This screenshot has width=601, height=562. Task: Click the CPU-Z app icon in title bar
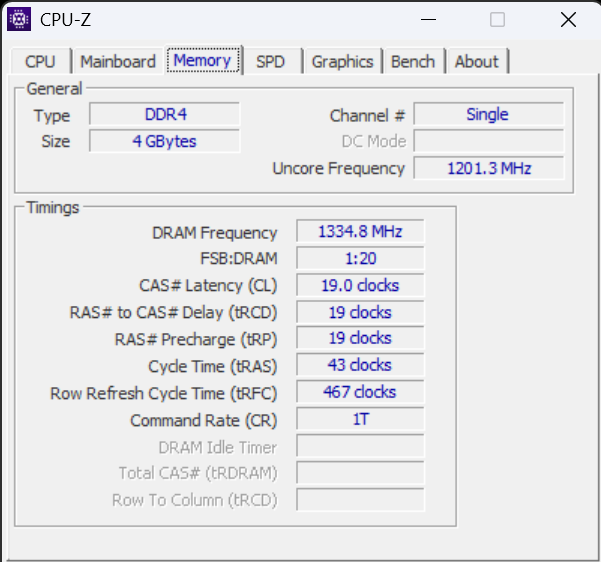tap(19, 19)
